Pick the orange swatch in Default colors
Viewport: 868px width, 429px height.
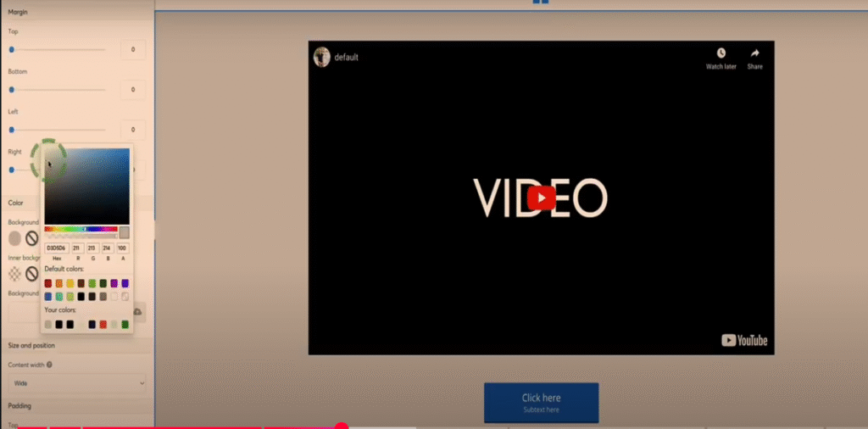[x=59, y=283]
